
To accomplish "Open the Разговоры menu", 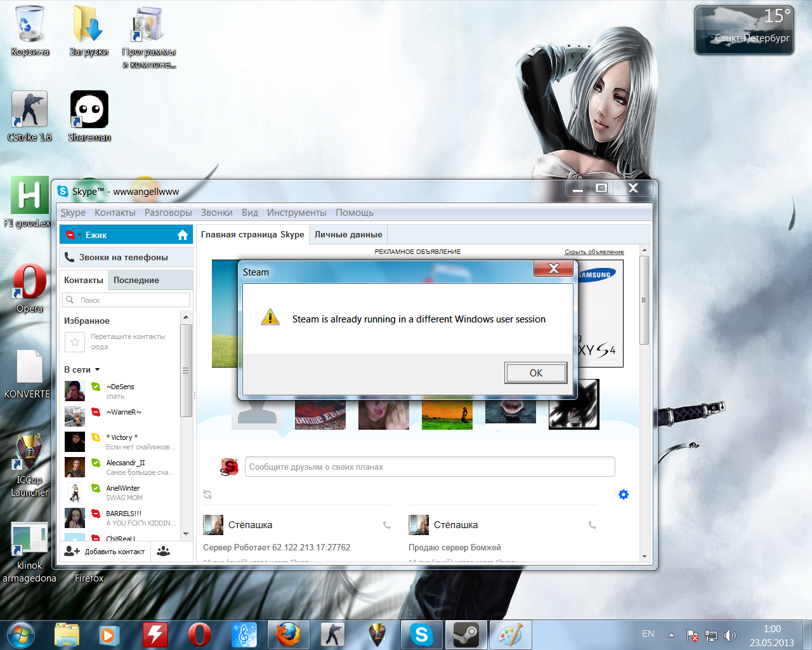I will [168, 213].
